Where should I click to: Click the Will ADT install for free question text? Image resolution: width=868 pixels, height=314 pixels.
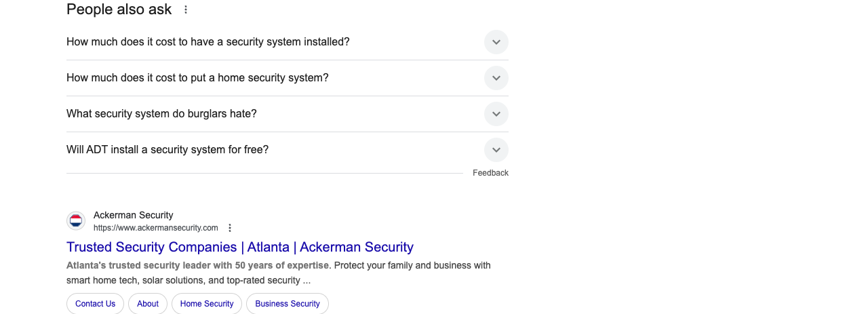coord(167,150)
